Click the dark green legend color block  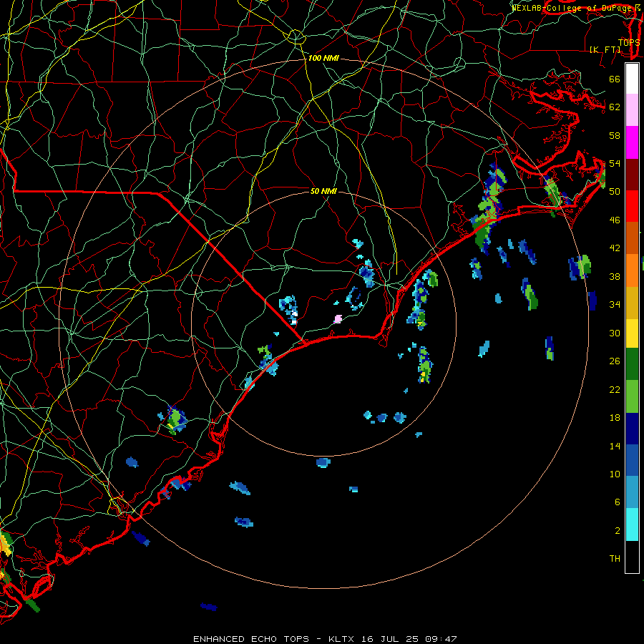[632, 364]
